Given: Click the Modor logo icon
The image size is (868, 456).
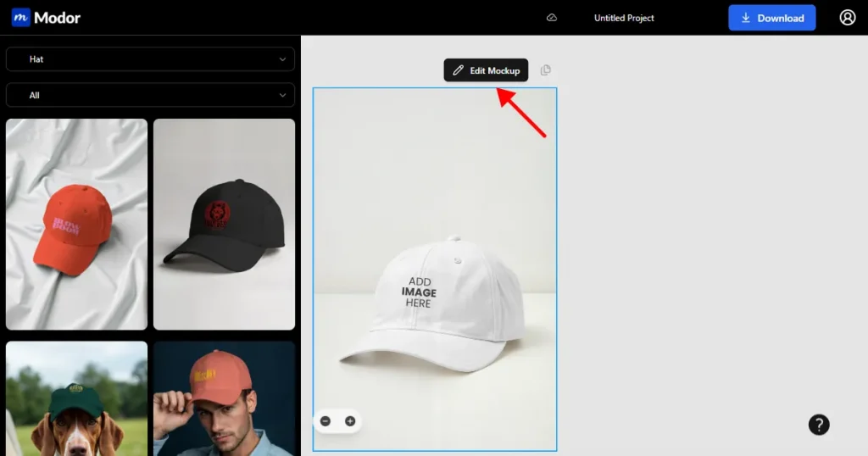Looking at the screenshot, I should [20, 18].
